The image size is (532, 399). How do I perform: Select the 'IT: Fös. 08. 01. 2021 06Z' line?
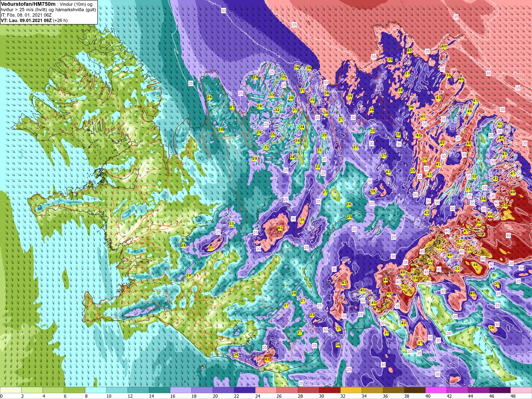tap(26, 15)
